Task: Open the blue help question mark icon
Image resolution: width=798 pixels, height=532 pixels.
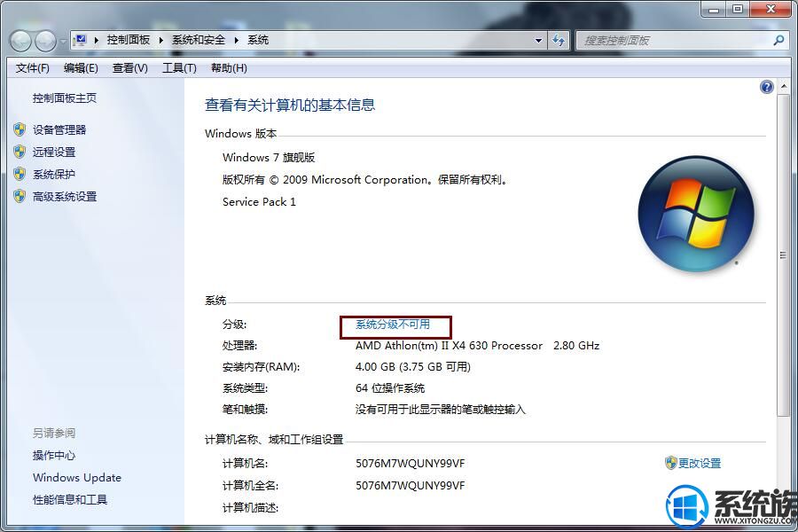Action: pyautogui.click(x=766, y=87)
